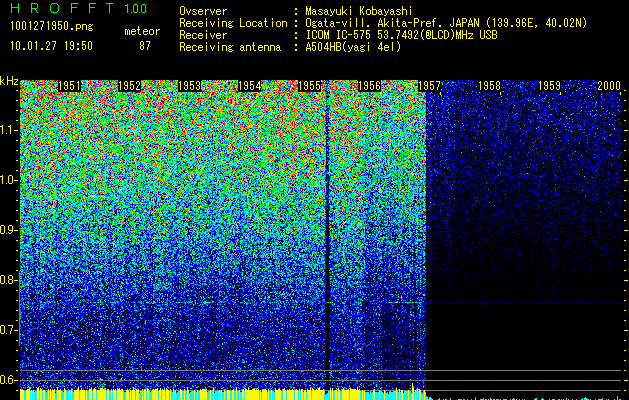629x400 pixels.
Task: Click the ICOM IC-575 53.7492 receiver text
Action: (x=401, y=35)
